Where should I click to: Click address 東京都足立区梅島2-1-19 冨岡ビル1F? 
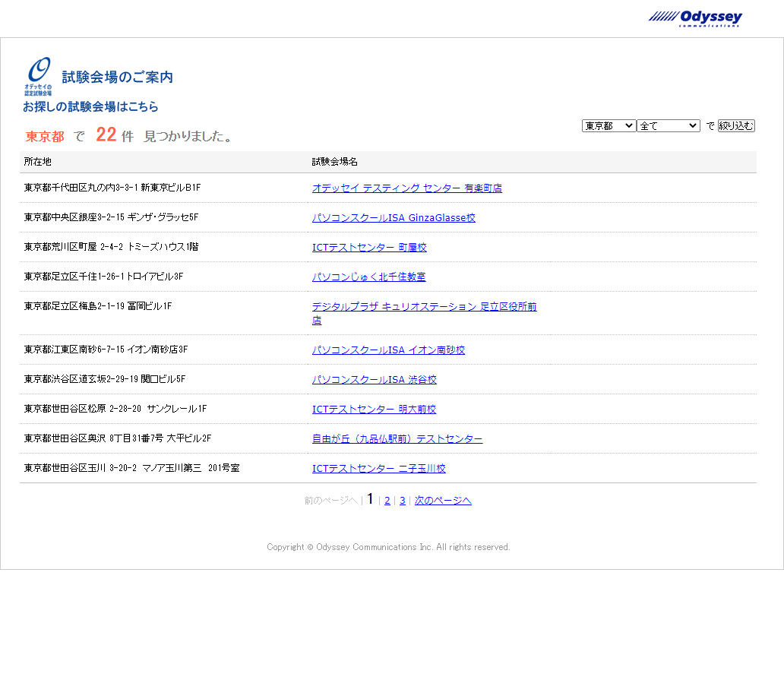(98, 305)
